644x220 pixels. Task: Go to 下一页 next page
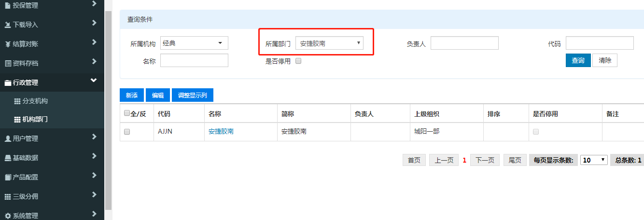pos(485,160)
